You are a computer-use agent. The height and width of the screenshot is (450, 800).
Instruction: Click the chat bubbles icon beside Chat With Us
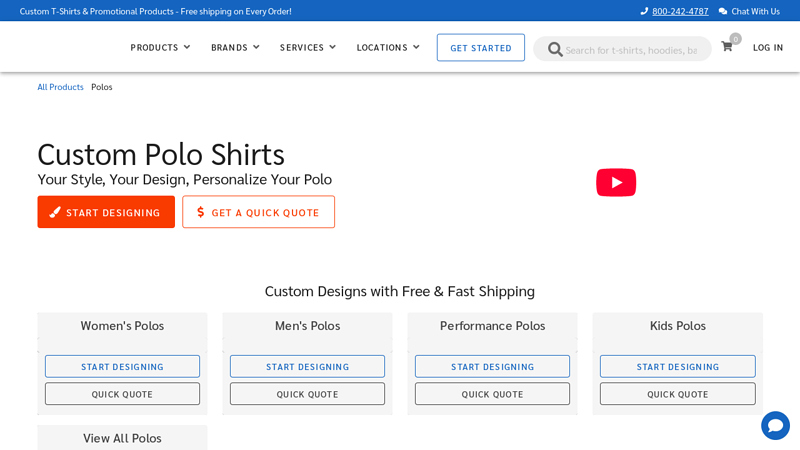(722, 11)
